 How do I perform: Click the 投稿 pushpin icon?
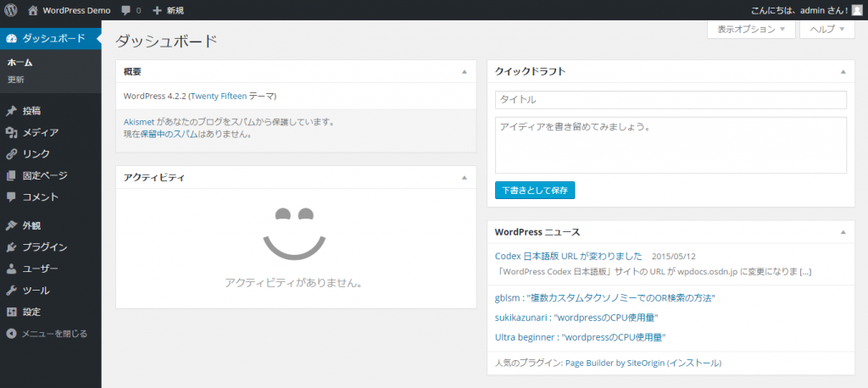coord(11,111)
